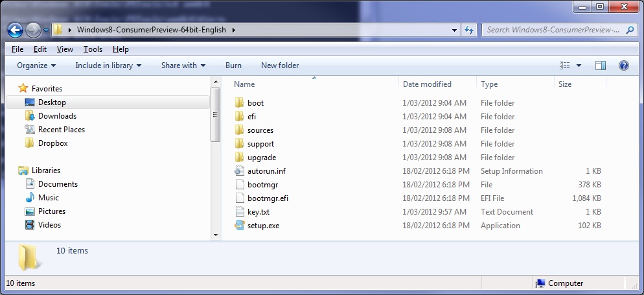Click the Forward navigation arrow
Screen dimensions: 644x295
(33, 30)
